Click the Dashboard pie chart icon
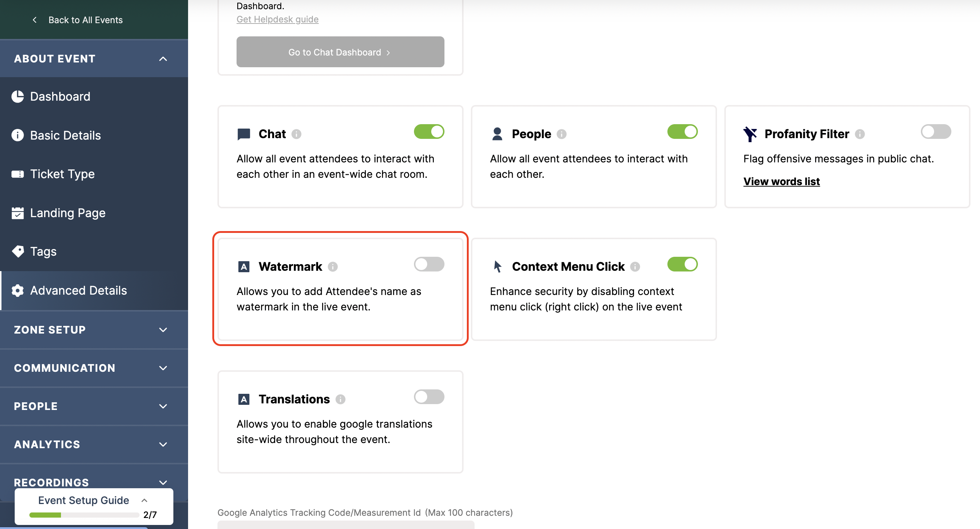The height and width of the screenshot is (529, 980). coord(18,97)
